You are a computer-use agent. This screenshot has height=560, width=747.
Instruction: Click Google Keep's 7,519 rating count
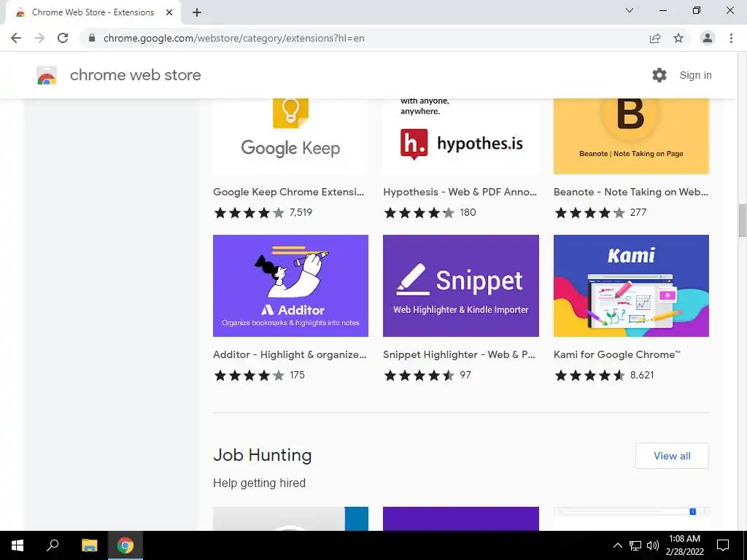(x=301, y=212)
